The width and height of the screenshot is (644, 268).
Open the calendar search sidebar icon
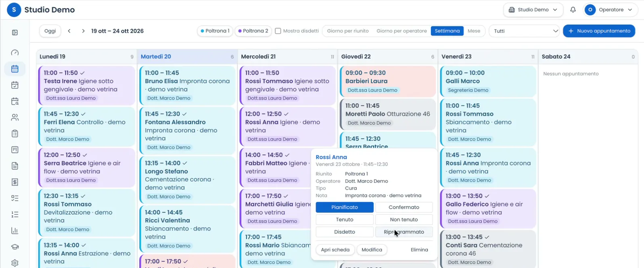pos(15,101)
